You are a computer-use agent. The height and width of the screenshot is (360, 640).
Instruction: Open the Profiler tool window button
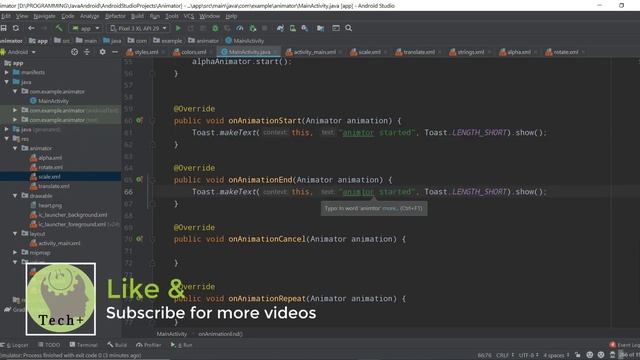(x=149, y=345)
